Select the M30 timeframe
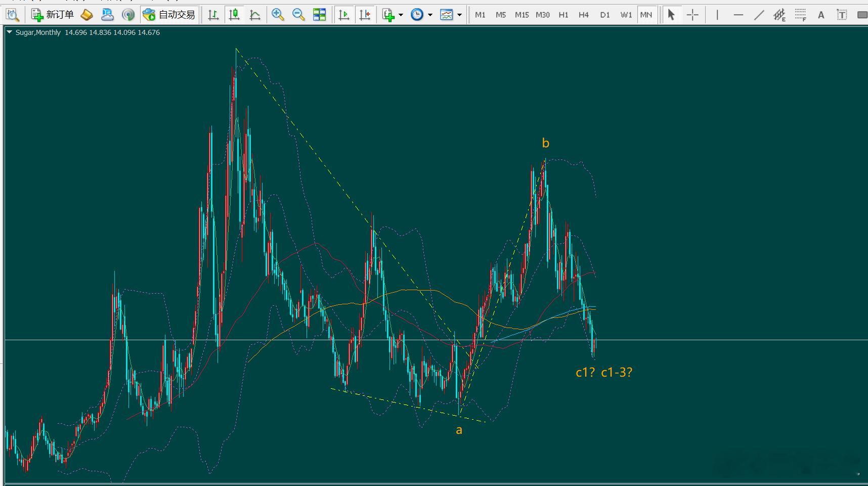This screenshot has width=868, height=486. 543,15
